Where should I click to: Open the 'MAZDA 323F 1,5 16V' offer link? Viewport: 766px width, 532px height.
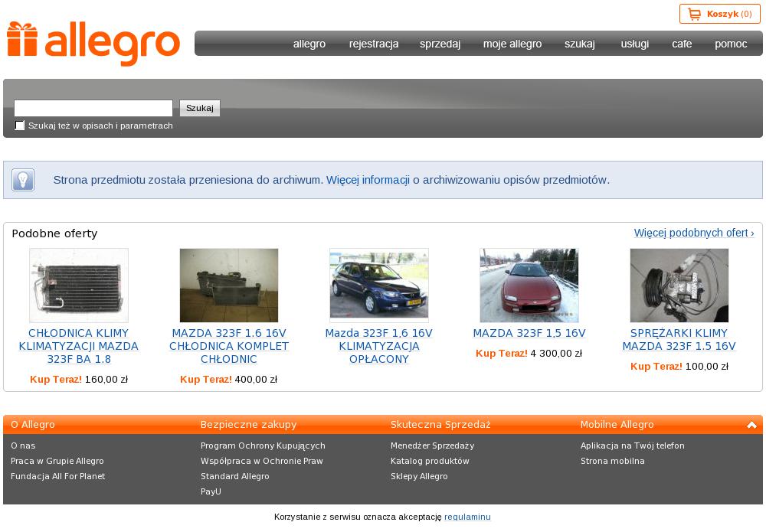(529, 333)
